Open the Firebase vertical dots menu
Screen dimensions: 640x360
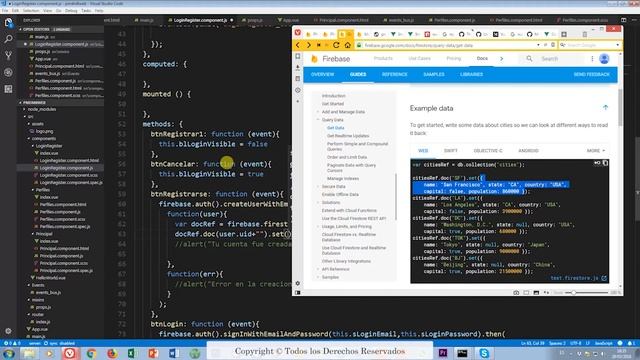click(x=592, y=59)
